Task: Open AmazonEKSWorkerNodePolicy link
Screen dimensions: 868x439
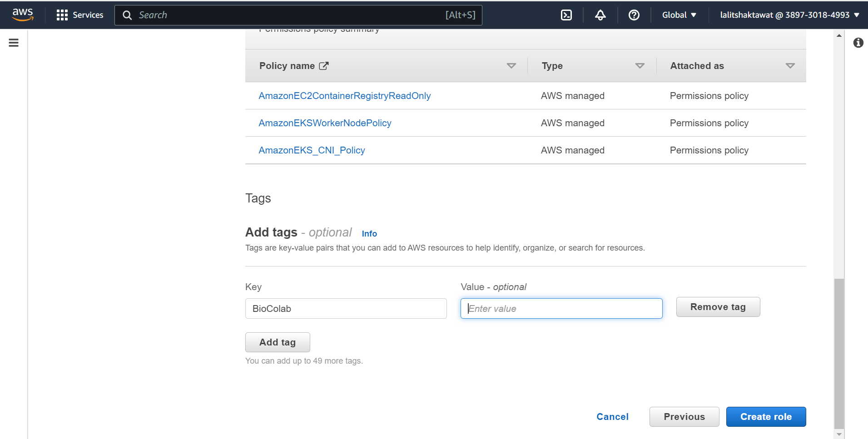Action: click(x=325, y=123)
